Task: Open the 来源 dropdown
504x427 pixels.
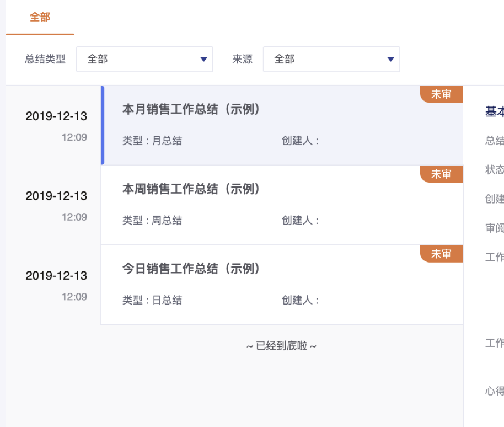Action: (331, 59)
